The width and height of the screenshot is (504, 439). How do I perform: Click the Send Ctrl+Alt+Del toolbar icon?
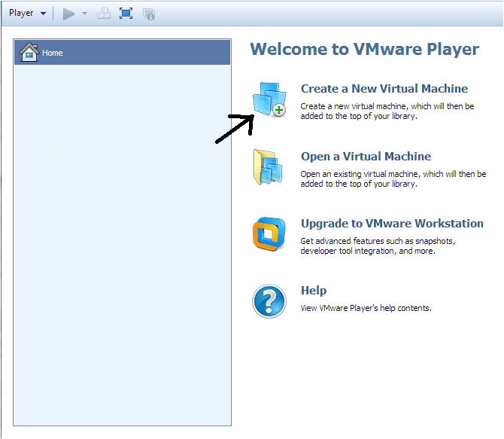pyautogui.click(x=103, y=14)
